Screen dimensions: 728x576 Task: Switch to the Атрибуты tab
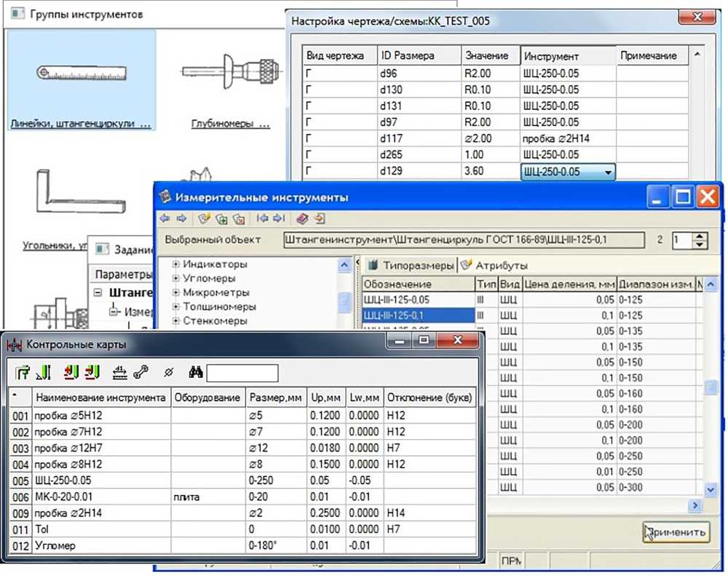495,265
